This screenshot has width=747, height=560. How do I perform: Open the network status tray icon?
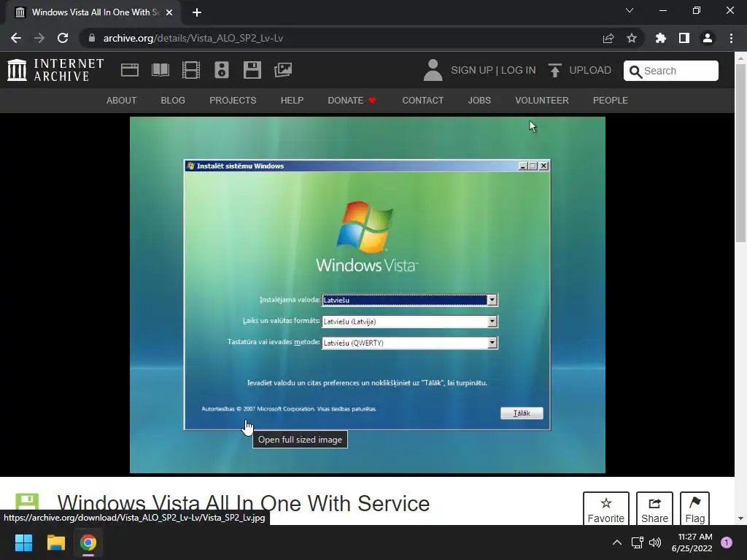tap(637, 542)
